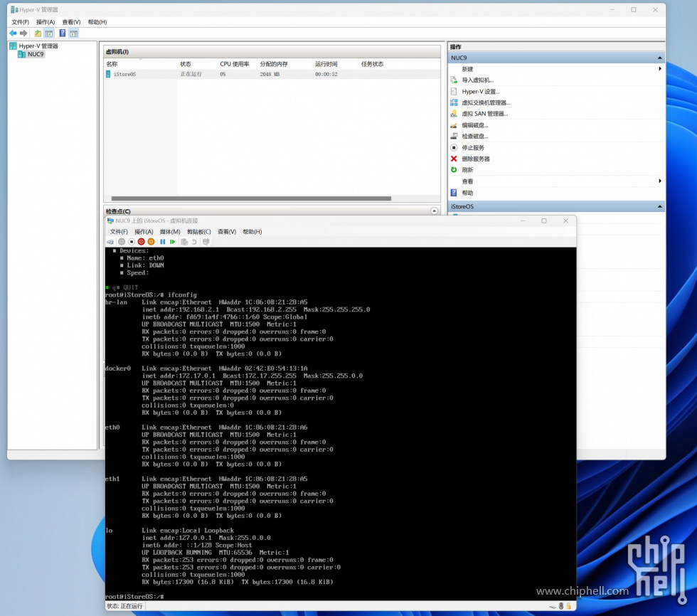Click the 帮助 help icon in actions pane
This screenshot has height=616, width=697.
pyautogui.click(x=454, y=193)
